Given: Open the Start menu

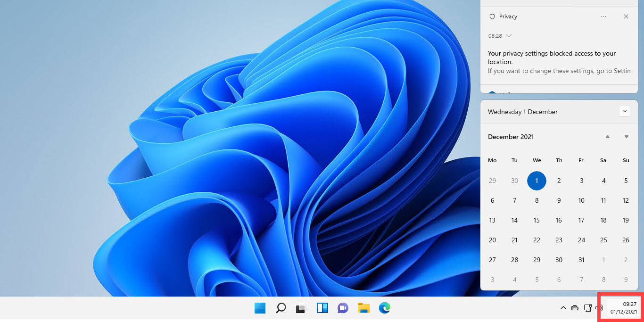Looking at the screenshot, I should tap(260, 308).
